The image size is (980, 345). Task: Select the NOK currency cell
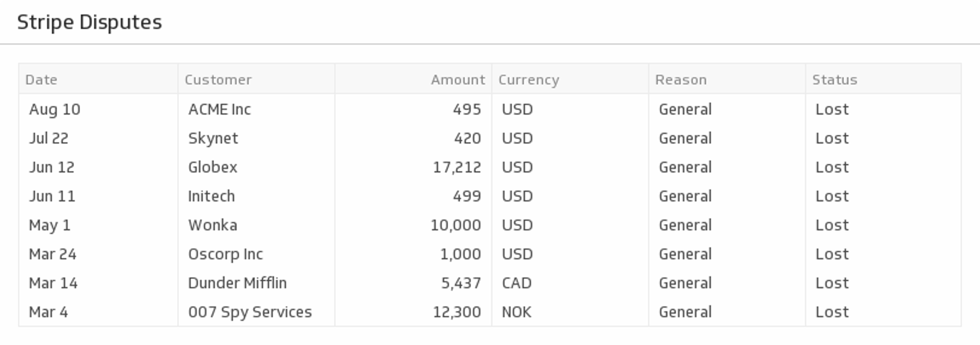pyautogui.click(x=517, y=312)
